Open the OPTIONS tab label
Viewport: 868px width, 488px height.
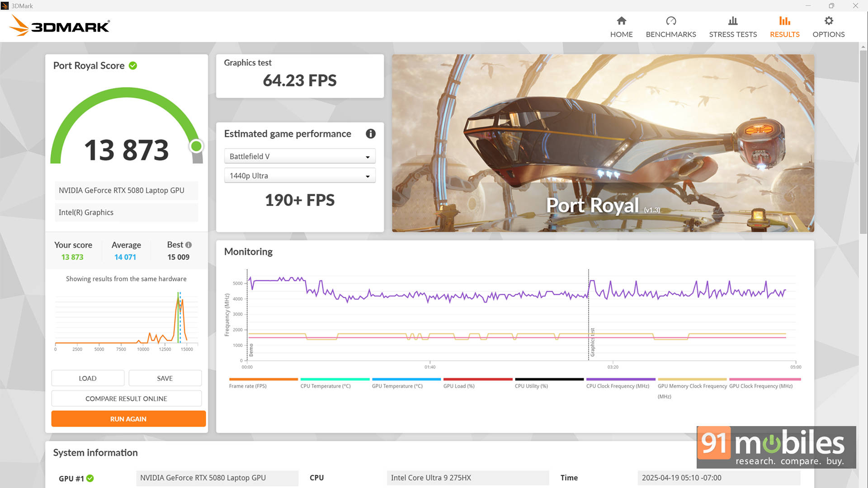(x=828, y=34)
